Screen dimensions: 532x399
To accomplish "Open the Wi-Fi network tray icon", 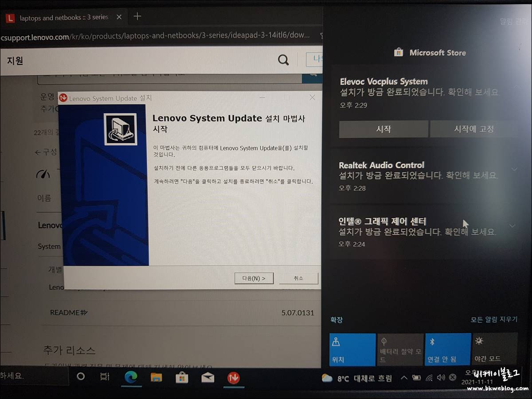I will [429, 378].
